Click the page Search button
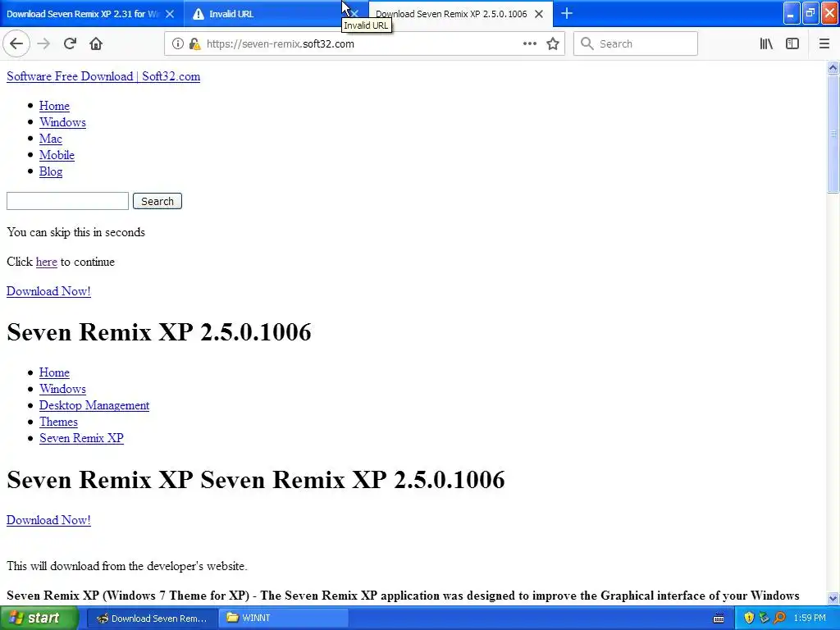Screen dimensions: 840x630 point(157,201)
